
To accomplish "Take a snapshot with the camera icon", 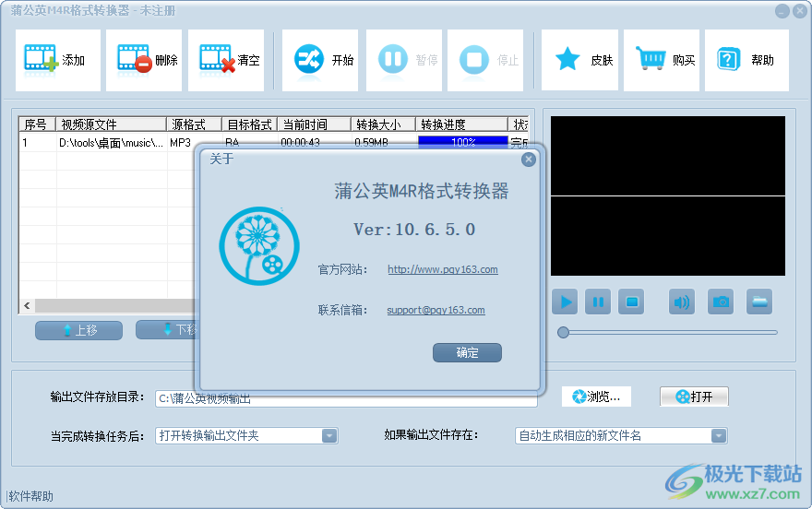I will [721, 302].
